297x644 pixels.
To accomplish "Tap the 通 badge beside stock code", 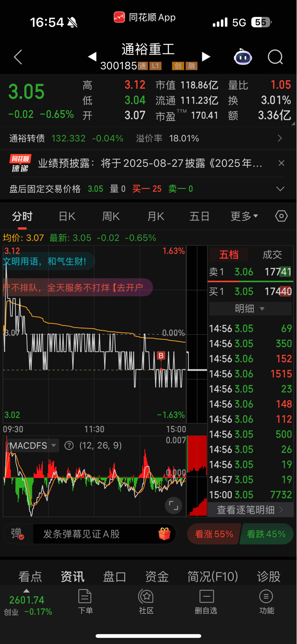I will (143, 66).
